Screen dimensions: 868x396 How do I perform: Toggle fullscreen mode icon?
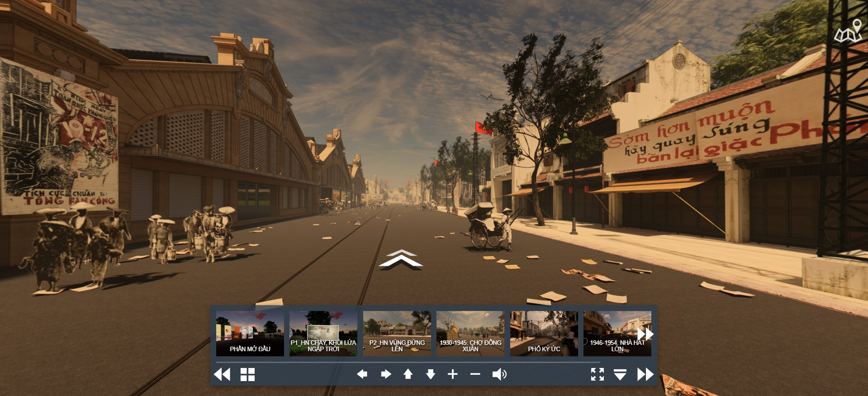click(x=598, y=374)
